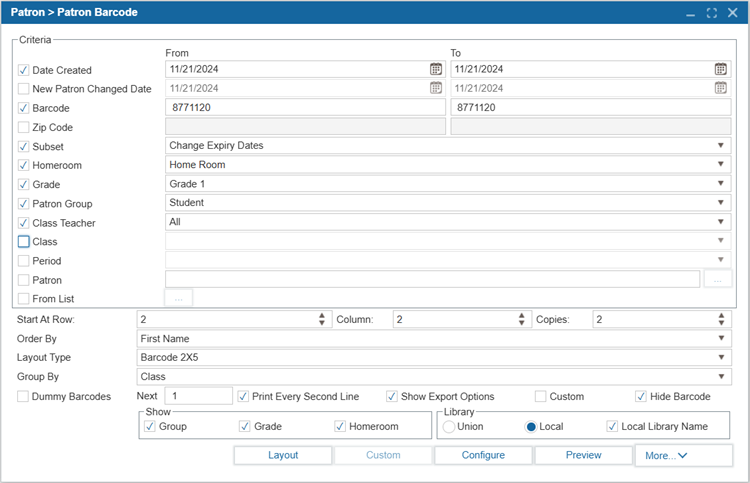Enable the Zip Code checkbox
Viewport: 750px width, 483px height.
23,127
